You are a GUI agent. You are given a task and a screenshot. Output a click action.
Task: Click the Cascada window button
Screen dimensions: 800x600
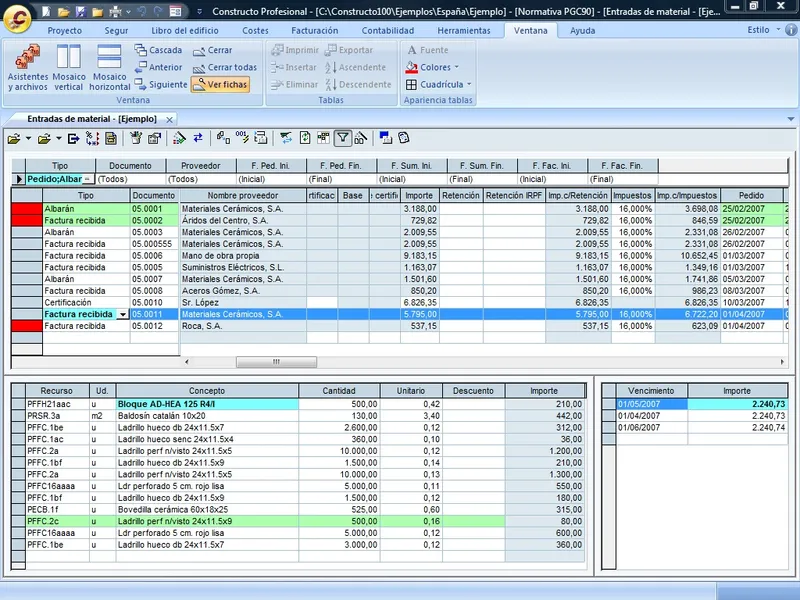point(159,50)
